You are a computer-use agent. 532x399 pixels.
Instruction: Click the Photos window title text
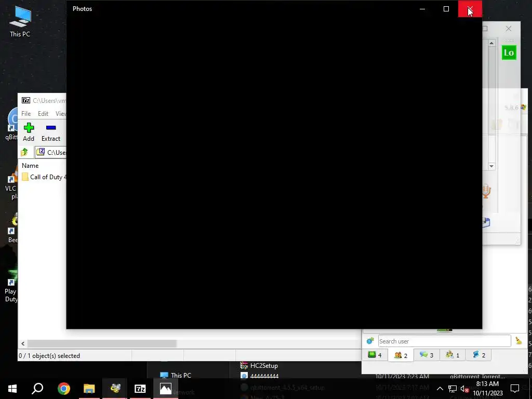click(83, 9)
